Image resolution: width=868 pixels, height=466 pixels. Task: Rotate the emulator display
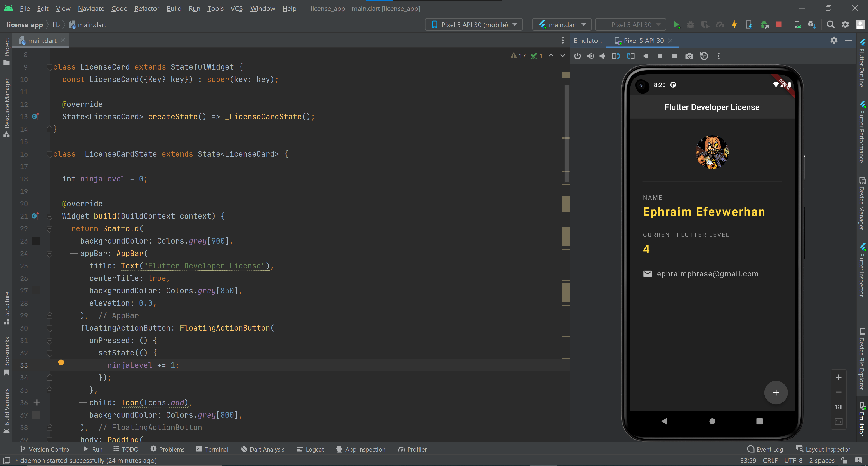coord(616,56)
